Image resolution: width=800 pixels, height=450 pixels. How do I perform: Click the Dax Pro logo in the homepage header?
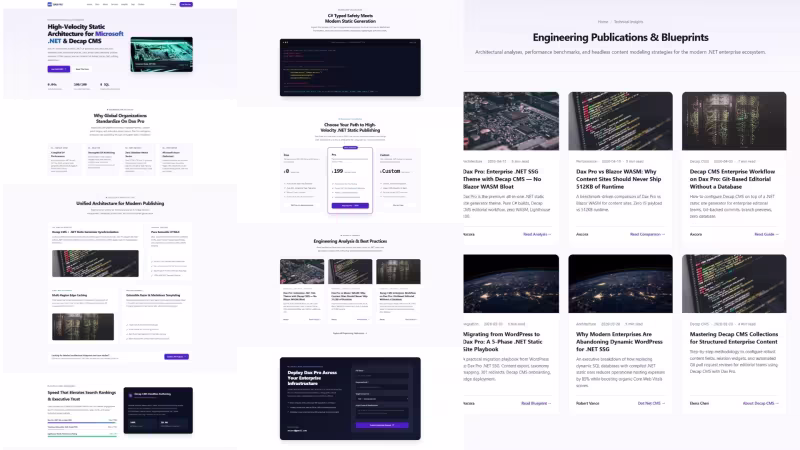point(55,4)
